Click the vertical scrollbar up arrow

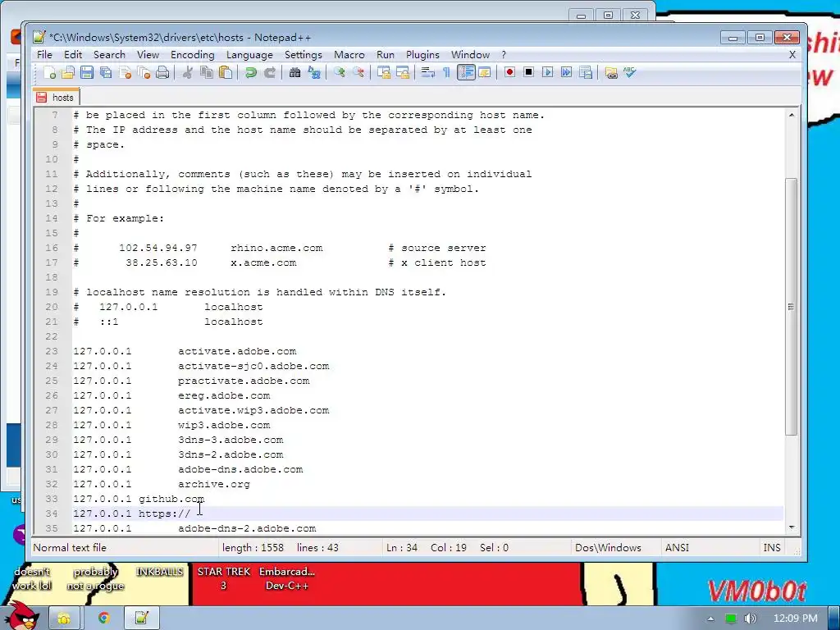click(x=792, y=115)
